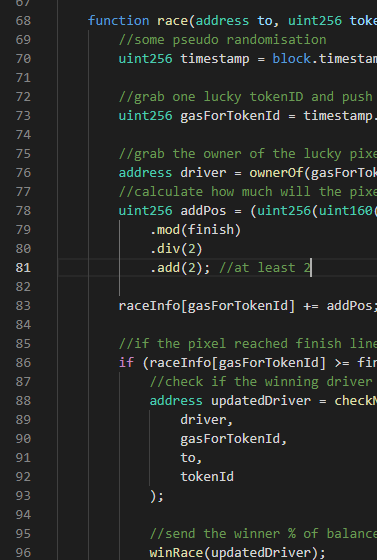
Task: Click line number 83 in the gutter
Action: 23,306
